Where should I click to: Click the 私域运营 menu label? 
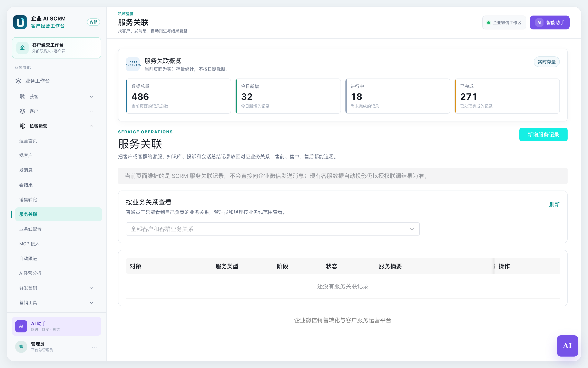click(38, 126)
